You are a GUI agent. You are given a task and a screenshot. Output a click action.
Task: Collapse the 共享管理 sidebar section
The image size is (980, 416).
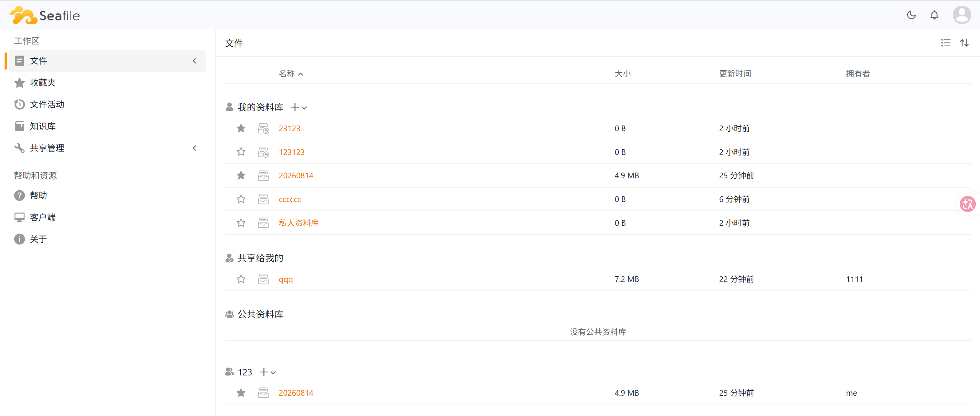194,148
